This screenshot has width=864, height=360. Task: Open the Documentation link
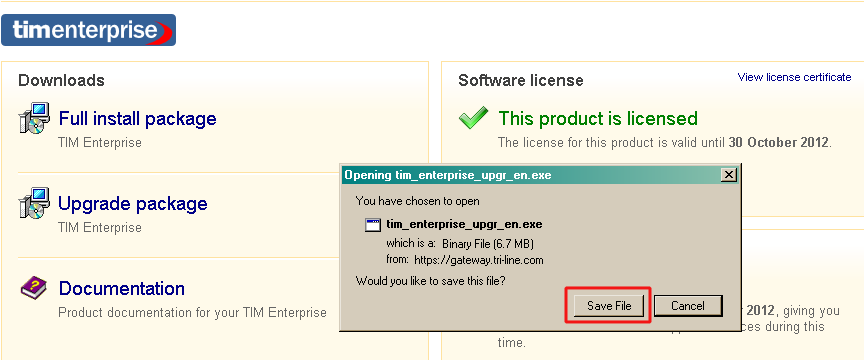(x=121, y=288)
